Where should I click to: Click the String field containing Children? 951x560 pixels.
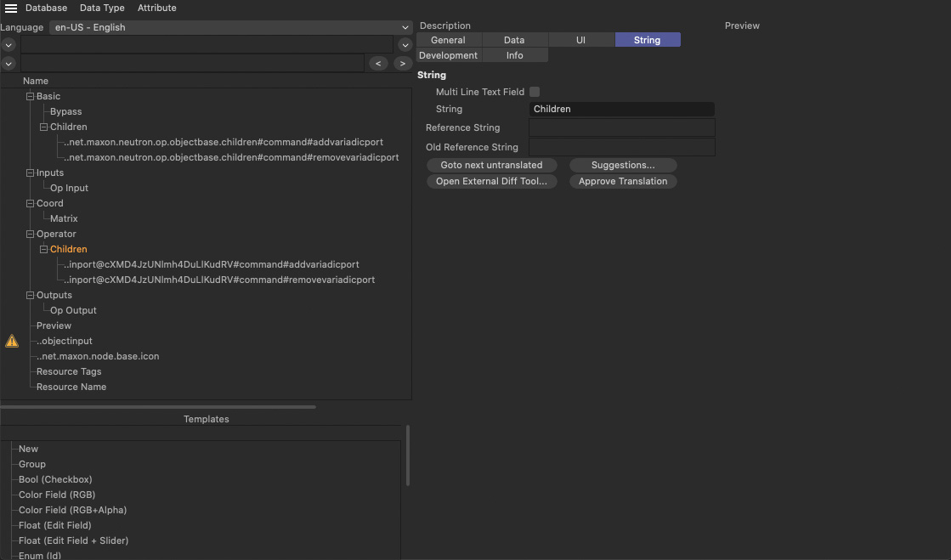pyautogui.click(x=621, y=110)
